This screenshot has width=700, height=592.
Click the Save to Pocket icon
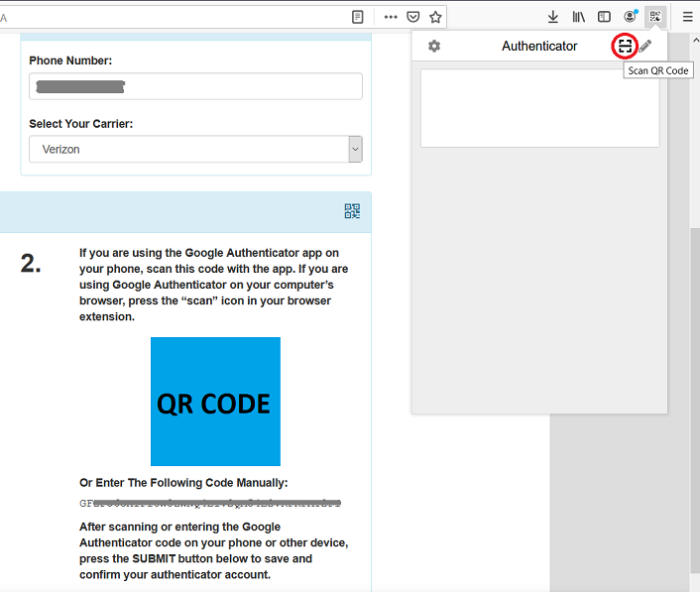click(412, 17)
